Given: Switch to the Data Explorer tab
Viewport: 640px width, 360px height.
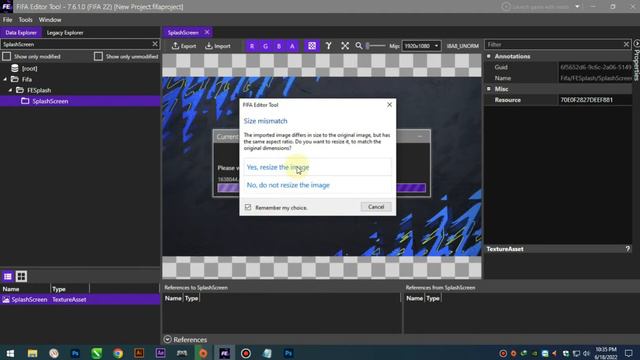Looking at the screenshot, I should 21,33.
